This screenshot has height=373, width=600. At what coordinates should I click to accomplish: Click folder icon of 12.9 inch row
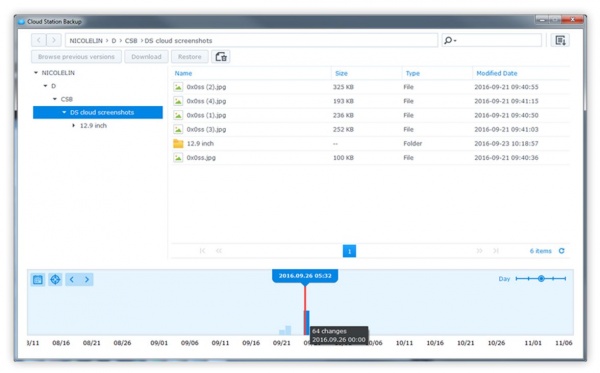[178, 143]
